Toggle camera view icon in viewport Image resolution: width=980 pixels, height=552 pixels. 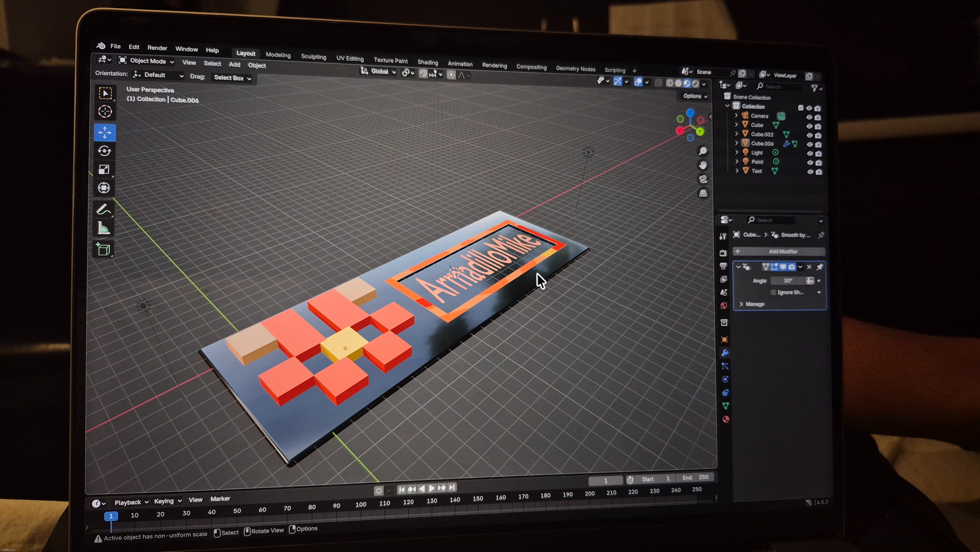703,179
